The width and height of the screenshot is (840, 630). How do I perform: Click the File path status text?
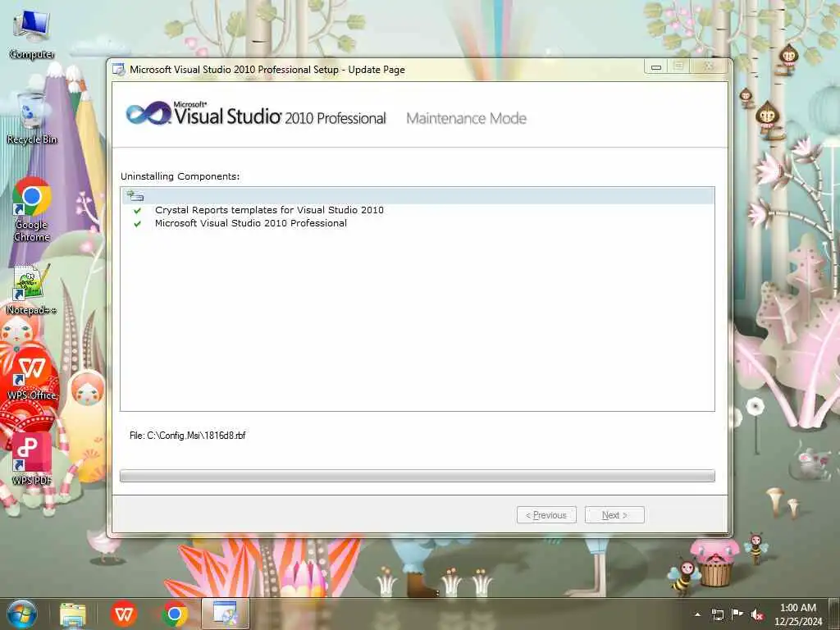point(188,436)
